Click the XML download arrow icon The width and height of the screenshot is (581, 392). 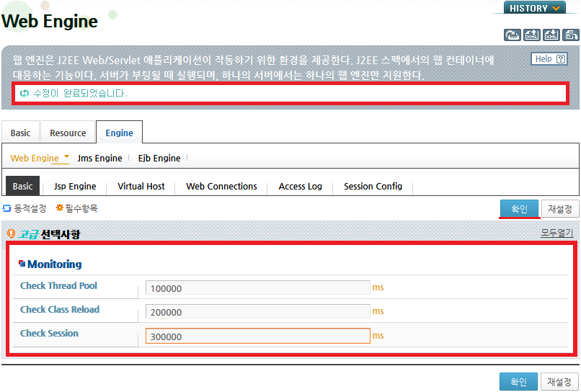551,35
